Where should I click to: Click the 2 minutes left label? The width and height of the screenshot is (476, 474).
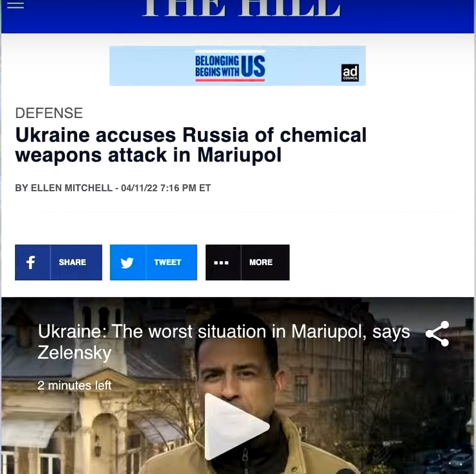(x=75, y=386)
